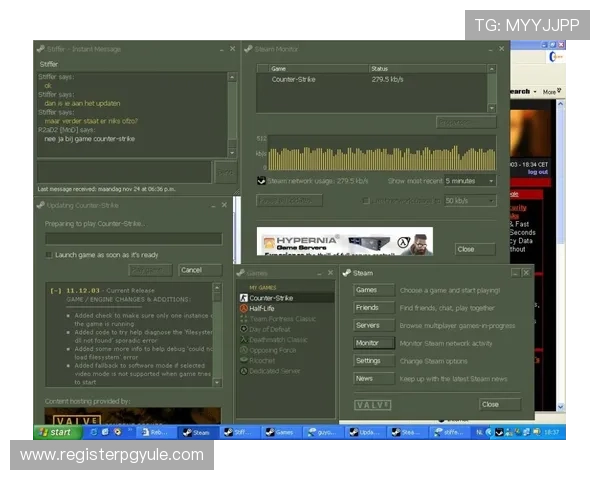
Task: Click the Day of Defeat icon
Action: pos(243,329)
